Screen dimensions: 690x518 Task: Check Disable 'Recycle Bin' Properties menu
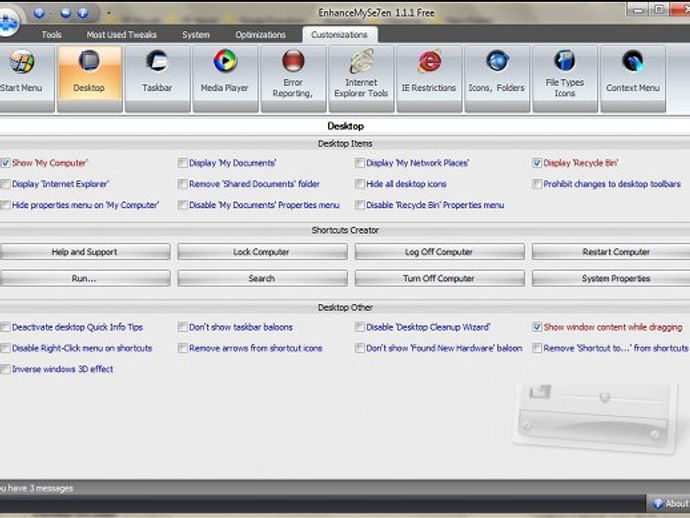click(360, 205)
